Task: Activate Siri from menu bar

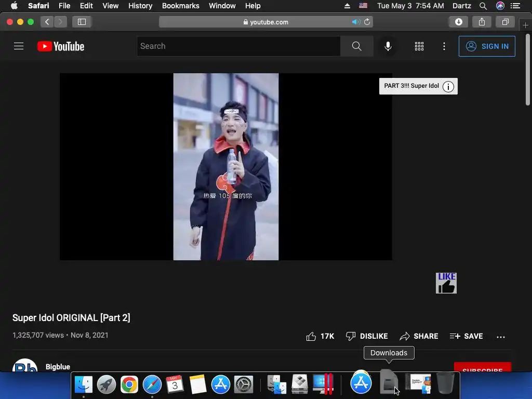Action: point(500,6)
